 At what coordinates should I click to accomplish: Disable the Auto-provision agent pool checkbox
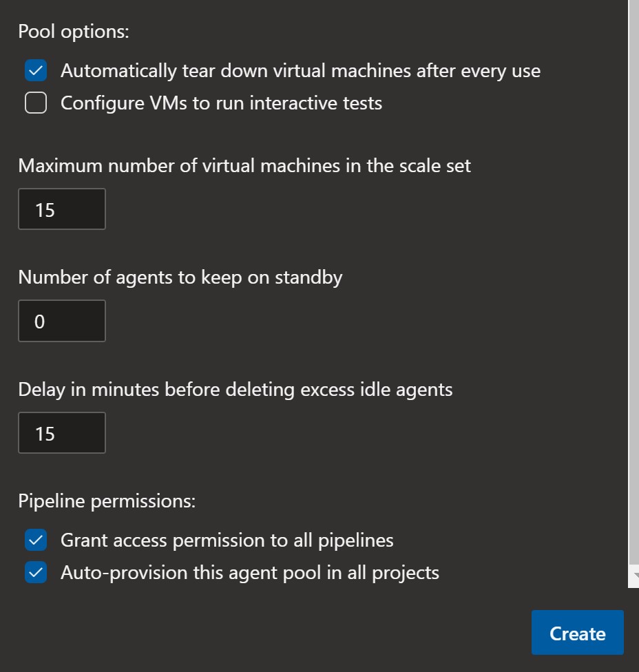(x=36, y=573)
